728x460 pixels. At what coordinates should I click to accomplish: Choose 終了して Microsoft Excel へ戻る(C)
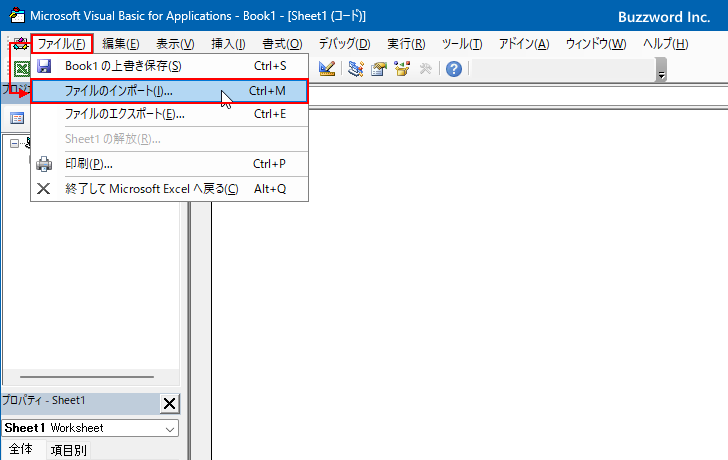pos(169,189)
